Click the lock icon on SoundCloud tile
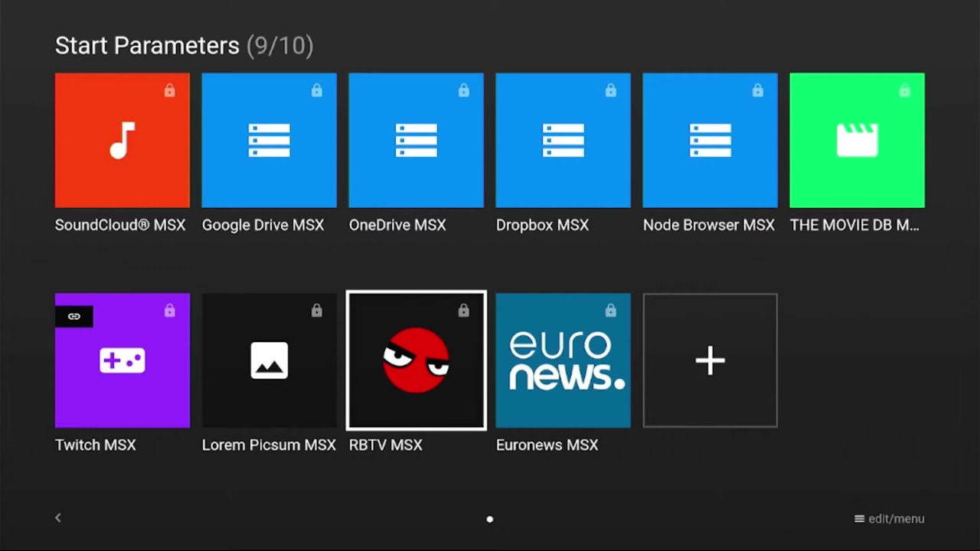980x551 pixels. [x=170, y=90]
